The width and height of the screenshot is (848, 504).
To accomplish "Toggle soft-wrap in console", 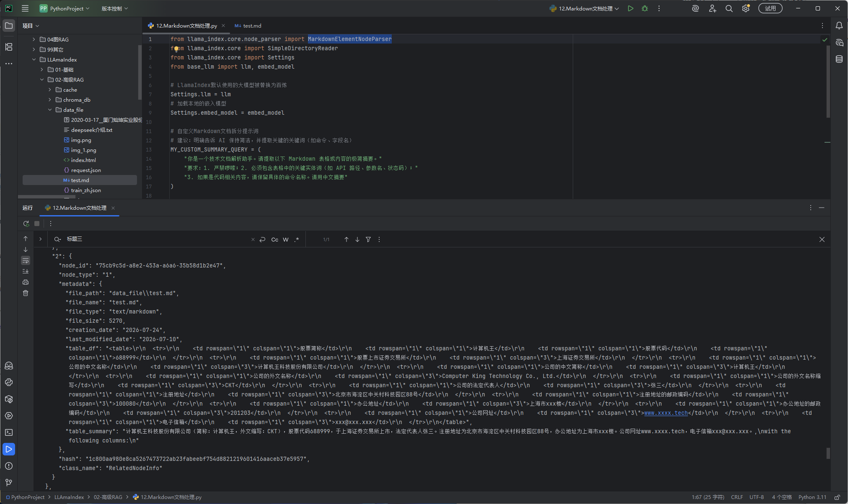I will click(x=26, y=260).
